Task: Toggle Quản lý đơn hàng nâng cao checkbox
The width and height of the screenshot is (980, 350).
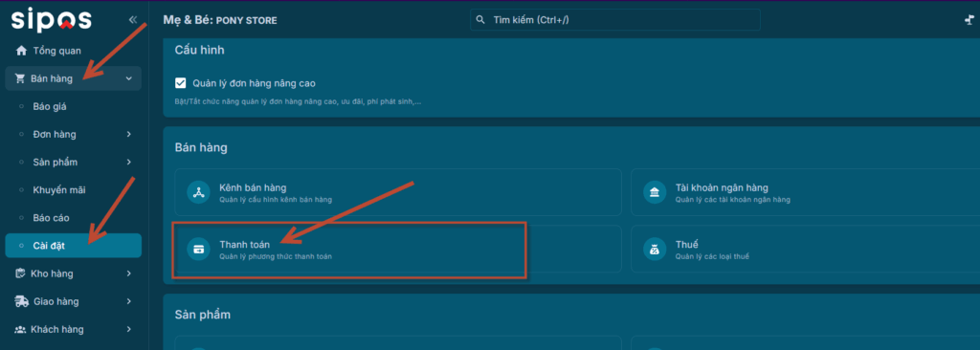Action: pos(181,83)
